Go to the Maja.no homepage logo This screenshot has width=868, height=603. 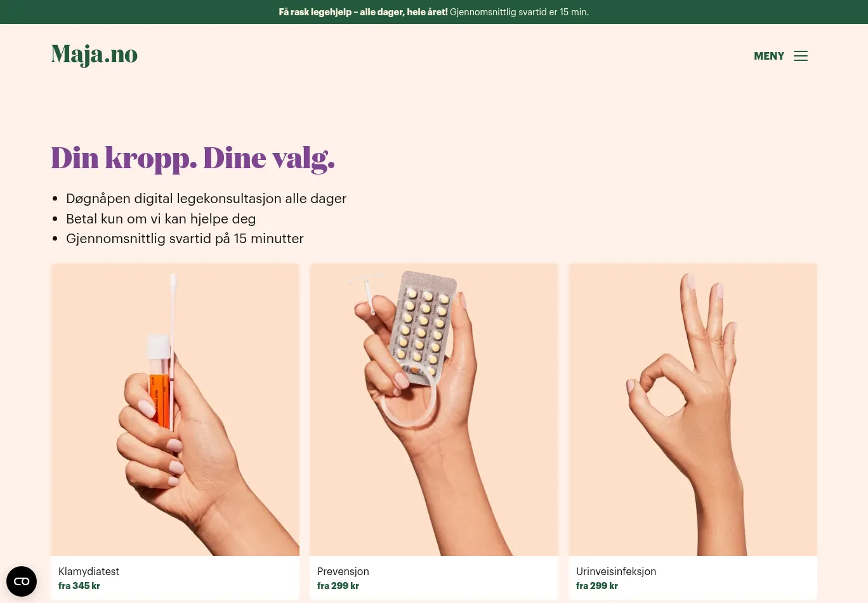click(95, 55)
